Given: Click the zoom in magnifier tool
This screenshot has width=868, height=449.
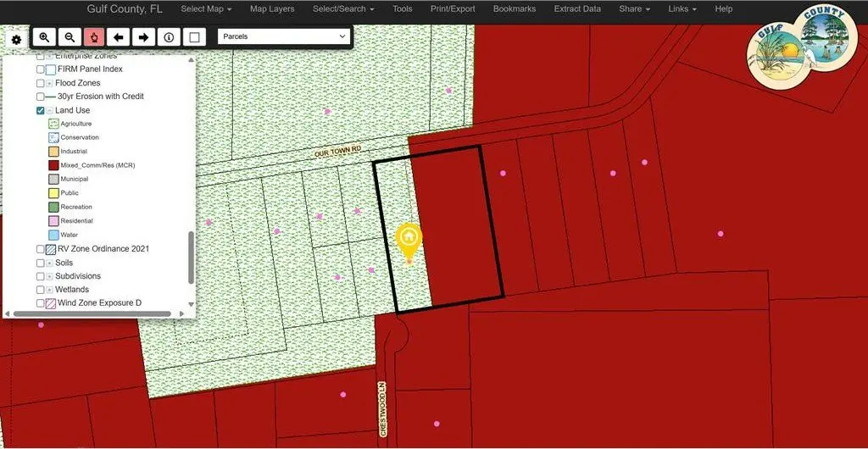Looking at the screenshot, I should click(44, 37).
